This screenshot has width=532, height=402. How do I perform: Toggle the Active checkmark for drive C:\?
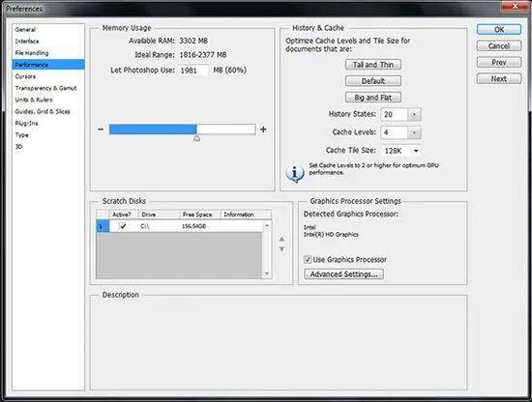coord(123,226)
